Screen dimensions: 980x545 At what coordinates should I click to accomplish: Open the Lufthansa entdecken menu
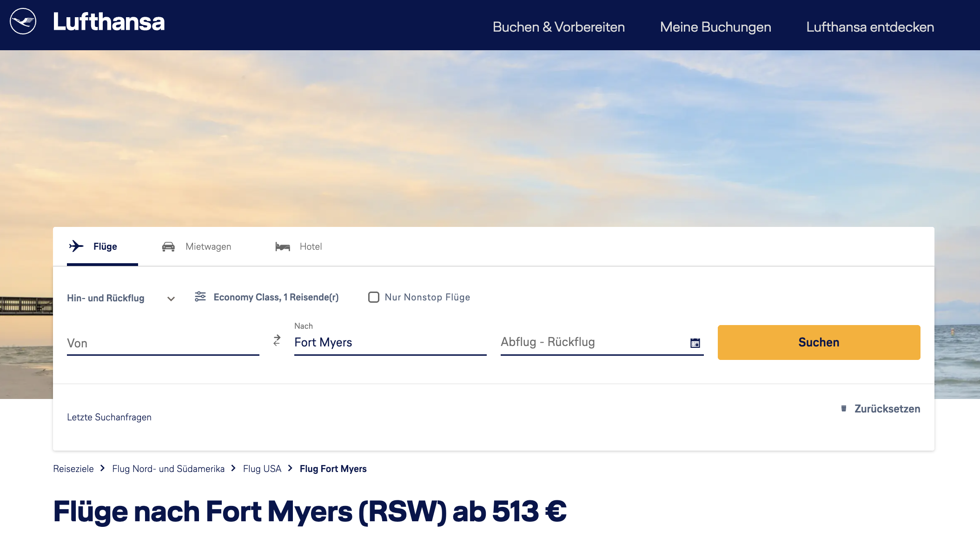[x=870, y=27]
